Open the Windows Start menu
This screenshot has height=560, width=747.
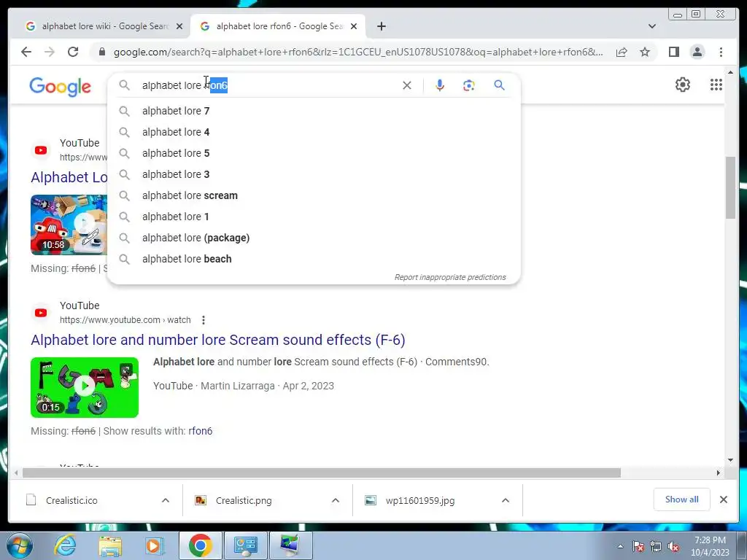(18, 545)
